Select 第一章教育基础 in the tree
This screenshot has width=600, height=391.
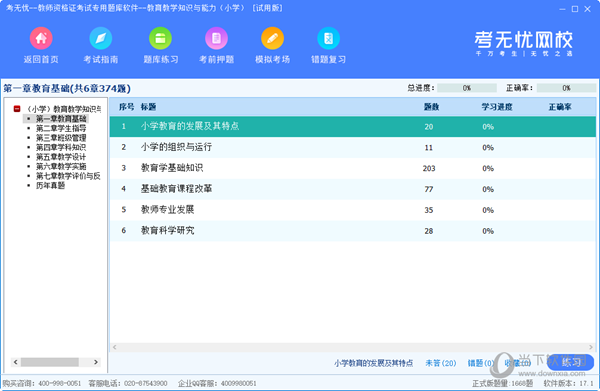[x=61, y=119]
